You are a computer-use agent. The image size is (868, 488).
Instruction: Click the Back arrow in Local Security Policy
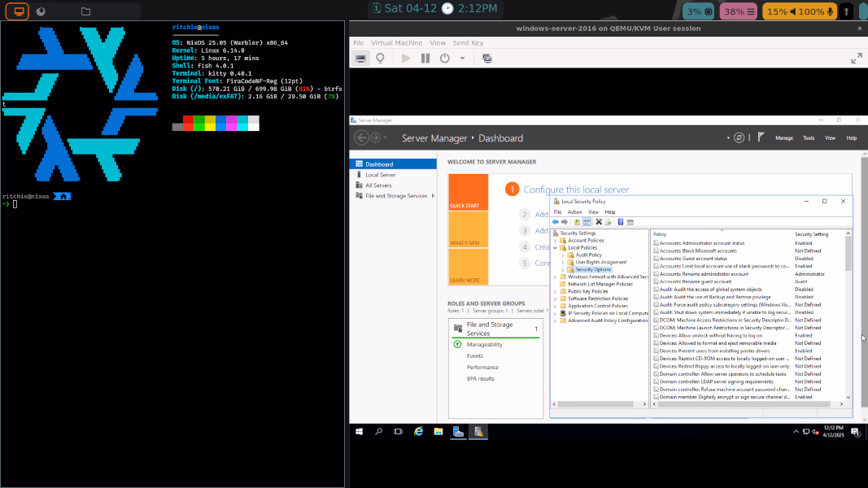[556, 222]
